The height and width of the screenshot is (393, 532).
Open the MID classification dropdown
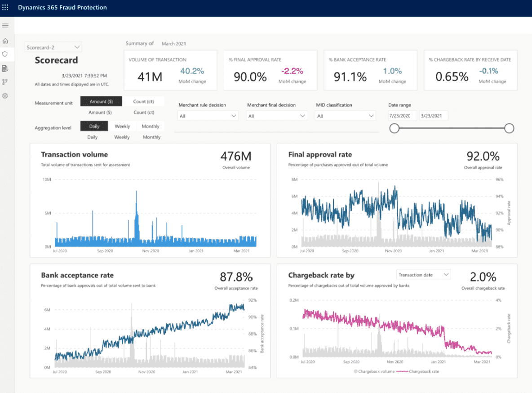click(346, 116)
